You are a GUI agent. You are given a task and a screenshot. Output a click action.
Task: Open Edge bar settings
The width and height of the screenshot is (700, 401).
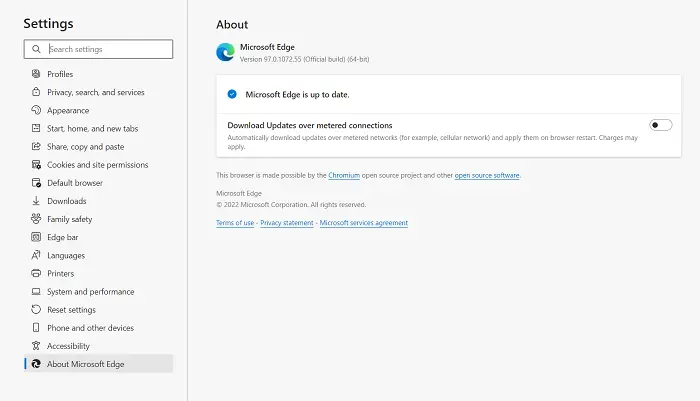coord(98,237)
